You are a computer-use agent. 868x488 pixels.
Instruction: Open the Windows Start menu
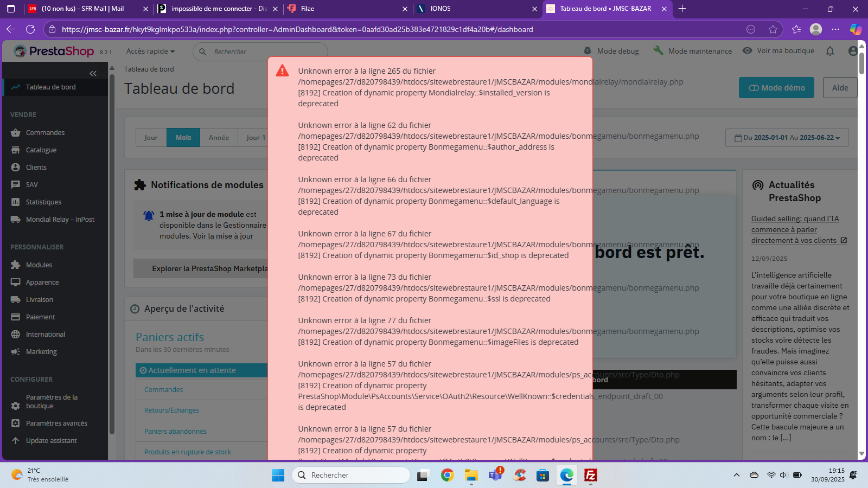[x=278, y=476]
